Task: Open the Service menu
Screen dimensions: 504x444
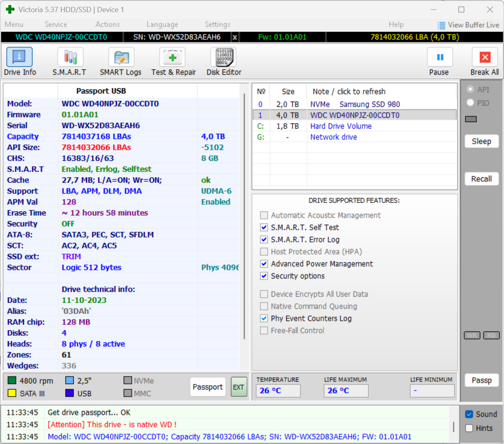Action: (x=56, y=24)
